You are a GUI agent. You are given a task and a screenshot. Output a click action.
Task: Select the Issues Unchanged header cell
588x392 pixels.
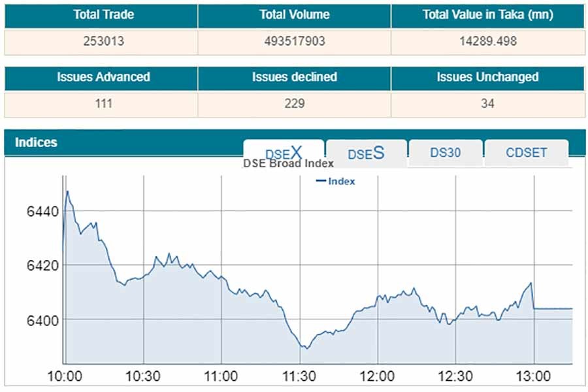(487, 77)
